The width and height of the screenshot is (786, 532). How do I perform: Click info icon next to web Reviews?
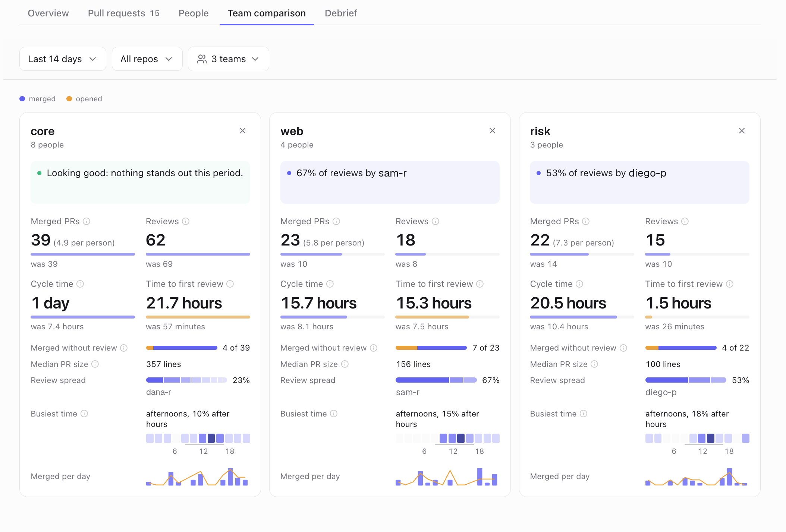coord(436,221)
